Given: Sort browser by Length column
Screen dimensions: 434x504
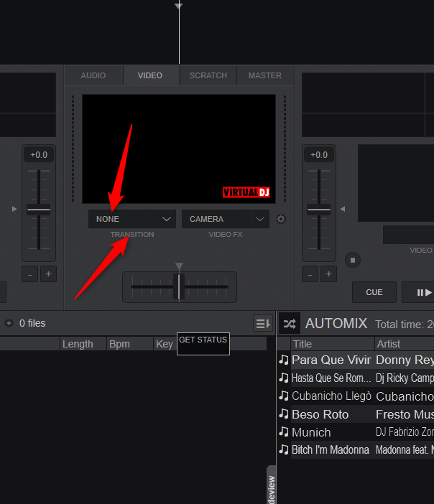Looking at the screenshot, I should point(83,344).
